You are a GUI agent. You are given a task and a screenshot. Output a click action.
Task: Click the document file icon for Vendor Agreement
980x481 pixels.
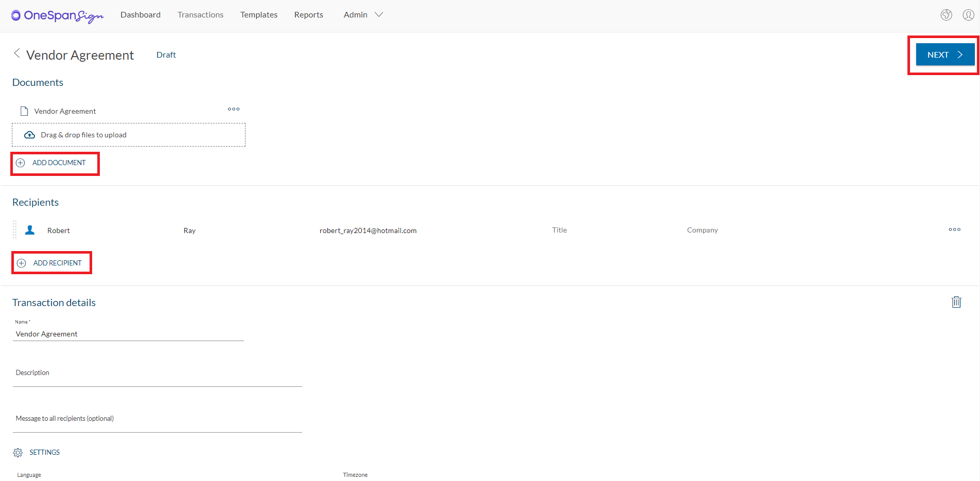pyautogui.click(x=24, y=111)
